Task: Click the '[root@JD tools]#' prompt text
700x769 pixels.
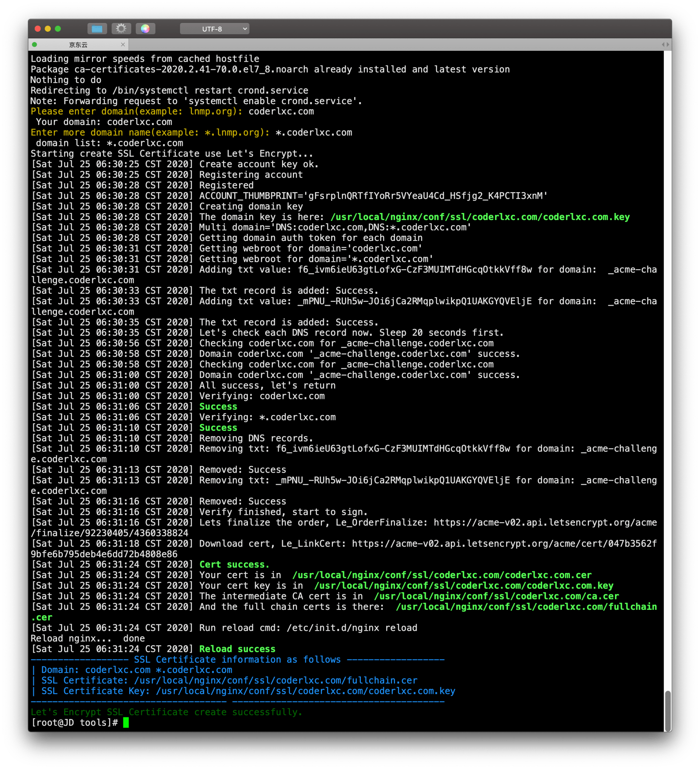Action: pyautogui.click(x=75, y=723)
